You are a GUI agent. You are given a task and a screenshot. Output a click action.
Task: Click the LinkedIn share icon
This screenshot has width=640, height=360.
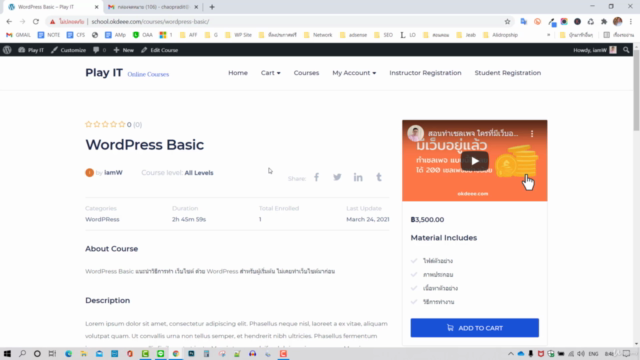[358, 177]
